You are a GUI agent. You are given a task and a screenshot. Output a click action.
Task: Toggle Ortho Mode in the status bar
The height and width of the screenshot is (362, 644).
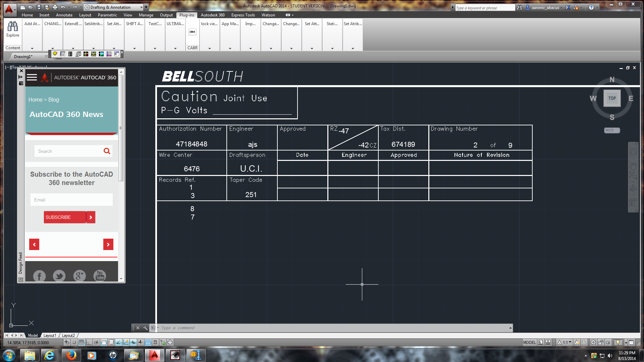(89, 342)
